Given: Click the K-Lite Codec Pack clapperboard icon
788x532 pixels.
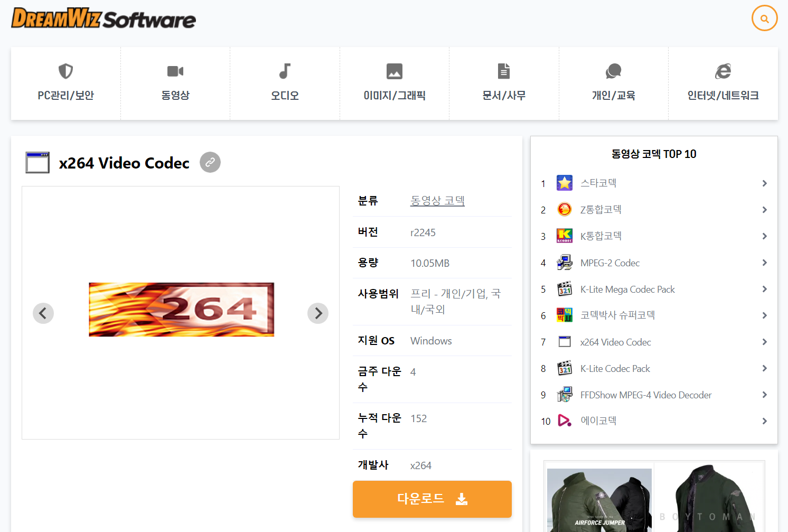Looking at the screenshot, I should coord(565,368).
